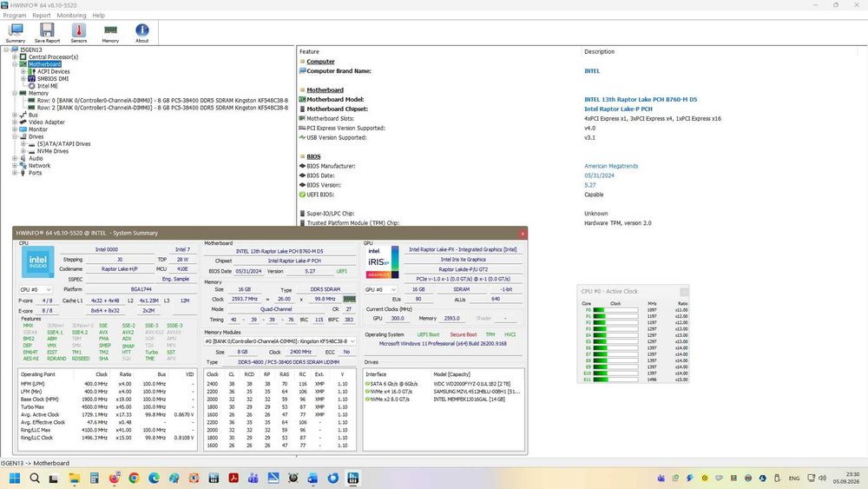The image size is (868, 489).
Task: Open the Windows Start menu
Action: [15, 479]
